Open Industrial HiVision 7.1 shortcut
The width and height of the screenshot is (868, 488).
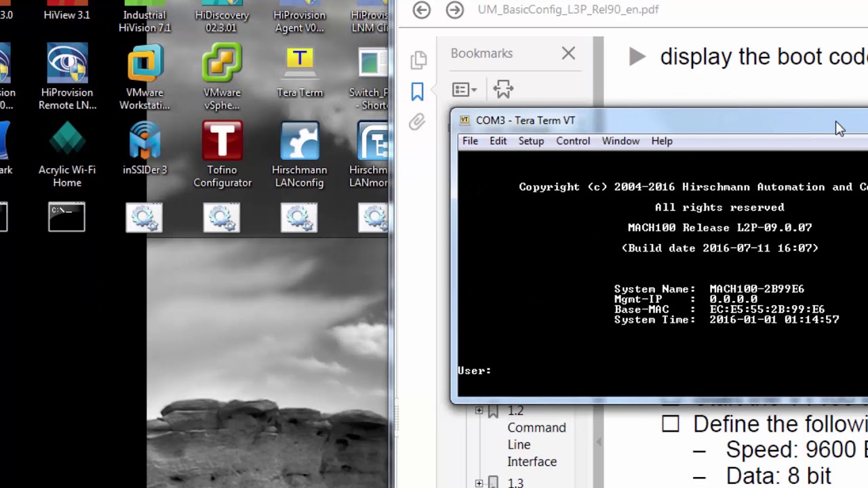tap(144, 17)
